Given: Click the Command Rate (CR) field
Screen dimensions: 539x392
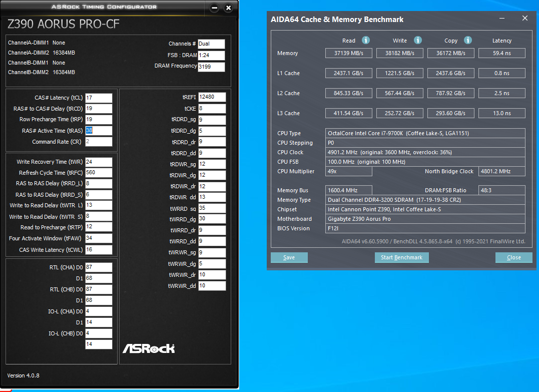Looking at the screenshot, I should tap(99, 141).
